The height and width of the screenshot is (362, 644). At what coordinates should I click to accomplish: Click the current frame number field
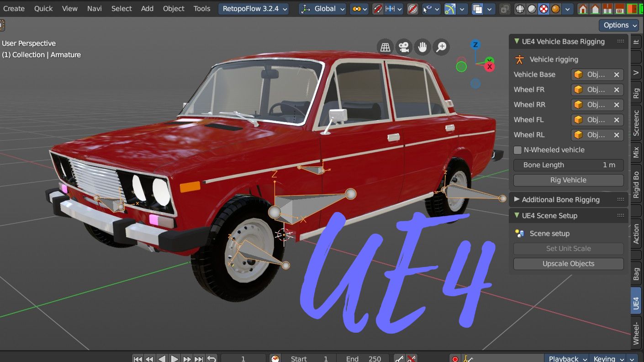coord(243,359)
